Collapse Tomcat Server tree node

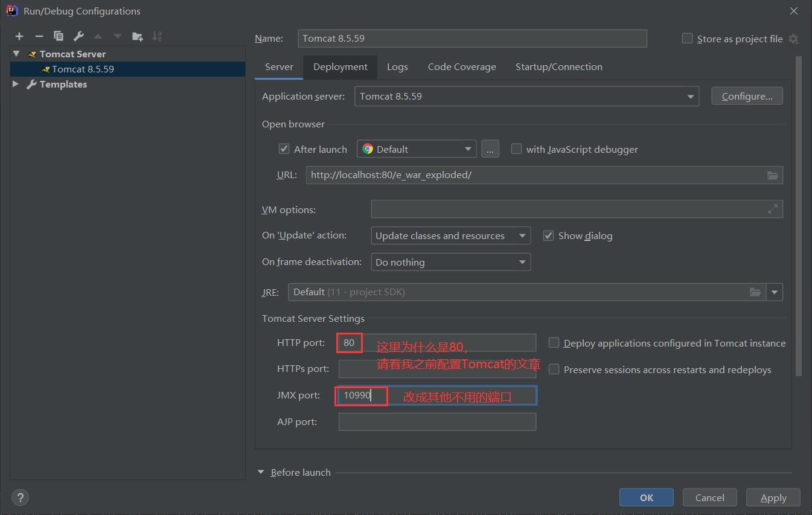[x=16, y=54]
